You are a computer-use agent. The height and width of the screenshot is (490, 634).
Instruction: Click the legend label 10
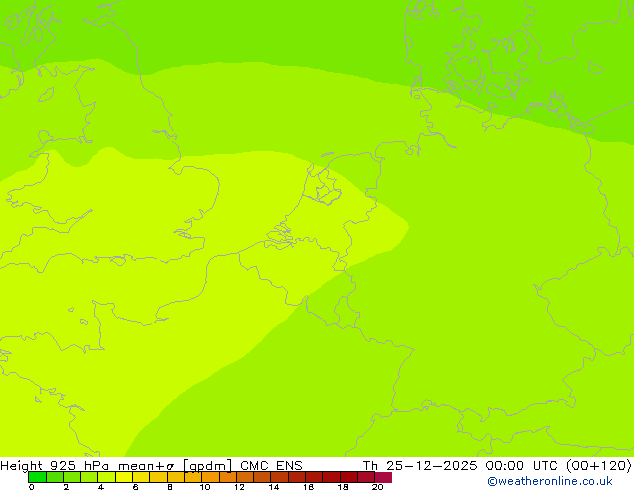[x=205, y=487]
